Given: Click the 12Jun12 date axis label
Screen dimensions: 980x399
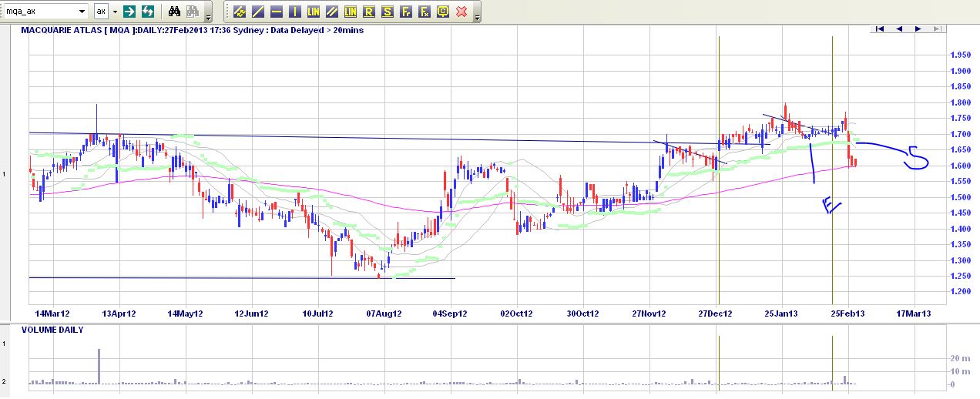Looking at the screenshot, I should coord(251,314).
